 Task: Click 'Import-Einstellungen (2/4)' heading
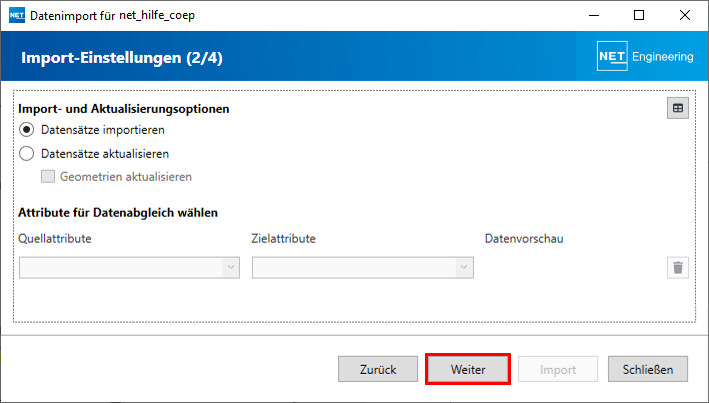[x=122, y=58]
